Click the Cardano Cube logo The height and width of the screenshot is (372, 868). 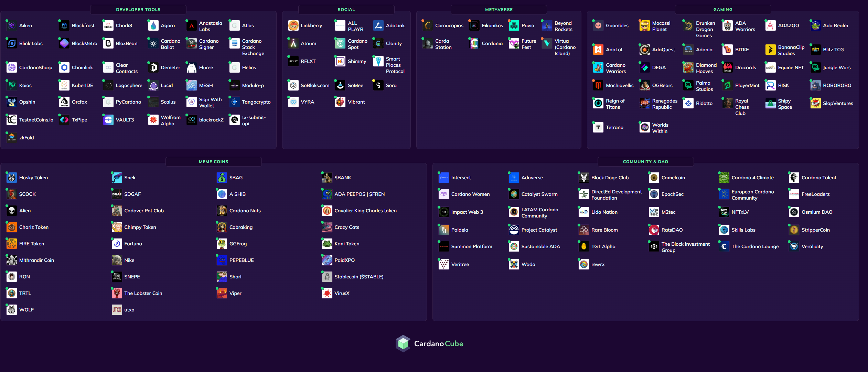click(x=429, y=343)
